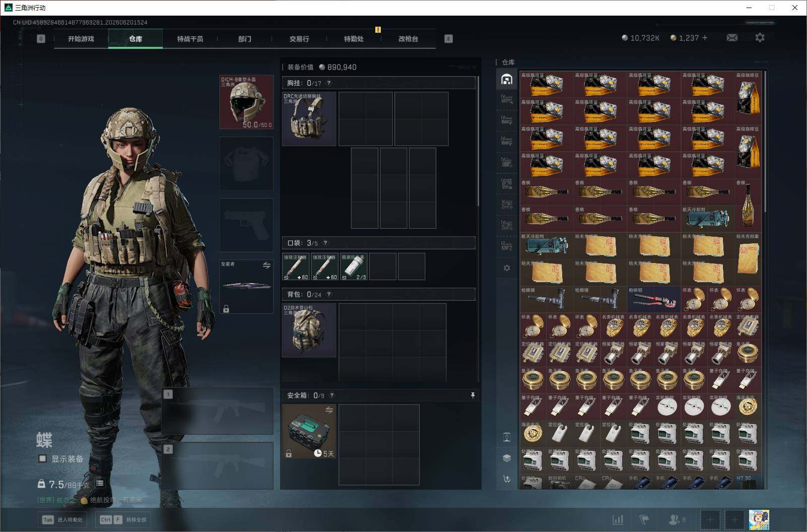
Task: Click the swap arrows on safe box
Action: pos(329,410)
